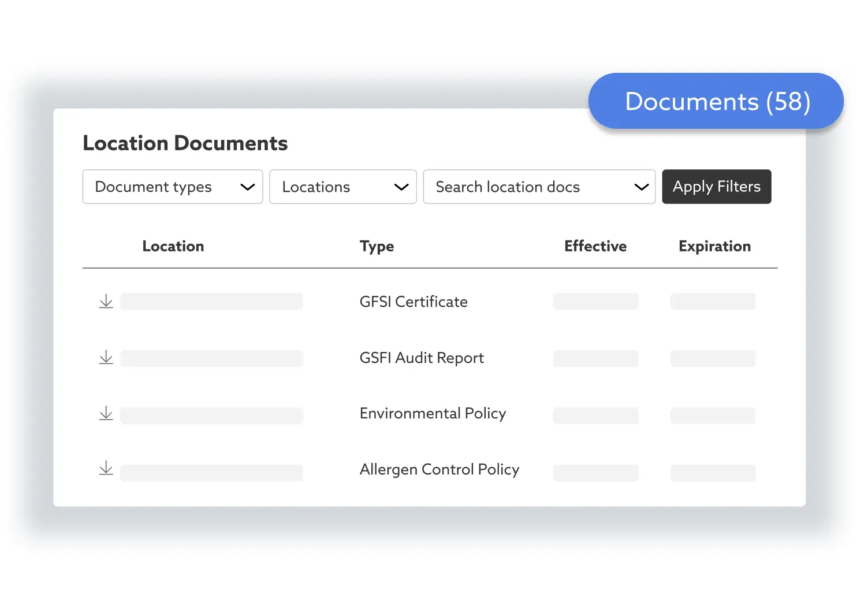Viewport: 868px width, 608px height.
Task: Select the Documents (58) tab
Action: click(x=716, y=102)
